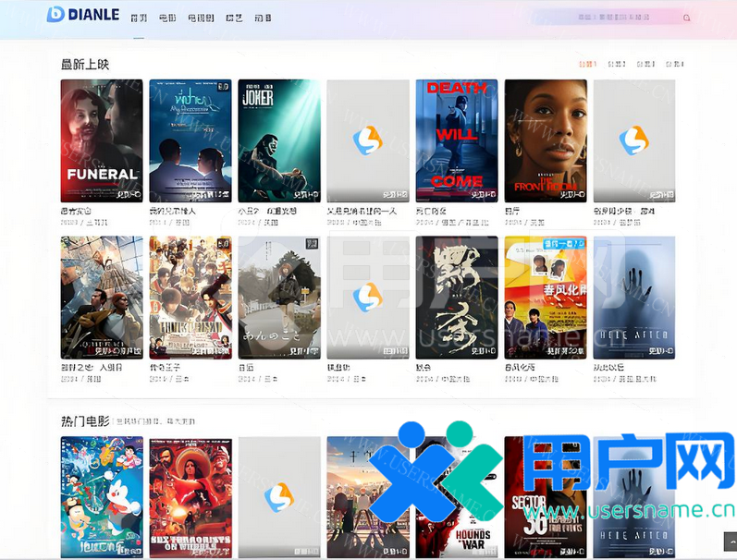The width and height of the screenshot is (737, 560).
Task: Open the Front Room movie poster
Action: pos(546,140)
